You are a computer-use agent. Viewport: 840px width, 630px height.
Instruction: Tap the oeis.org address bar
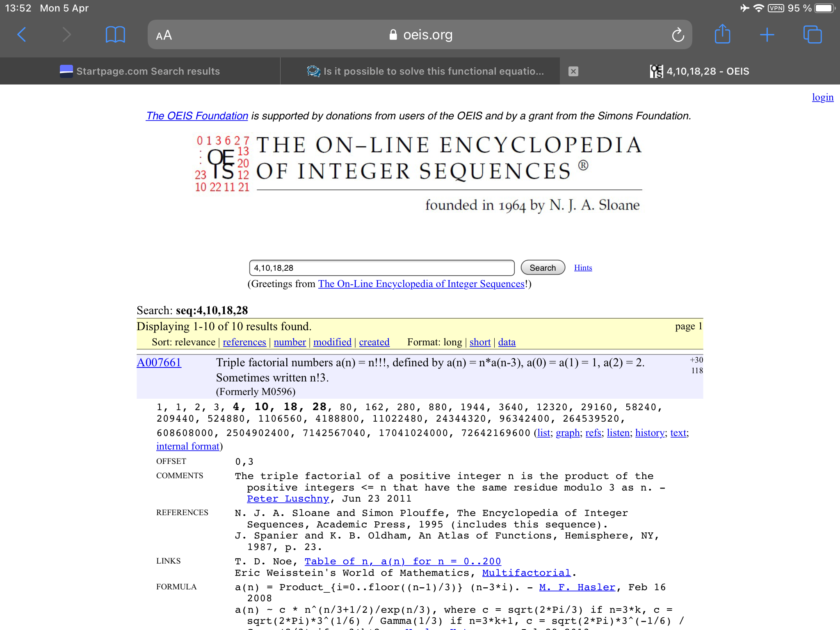coord(420,35)
